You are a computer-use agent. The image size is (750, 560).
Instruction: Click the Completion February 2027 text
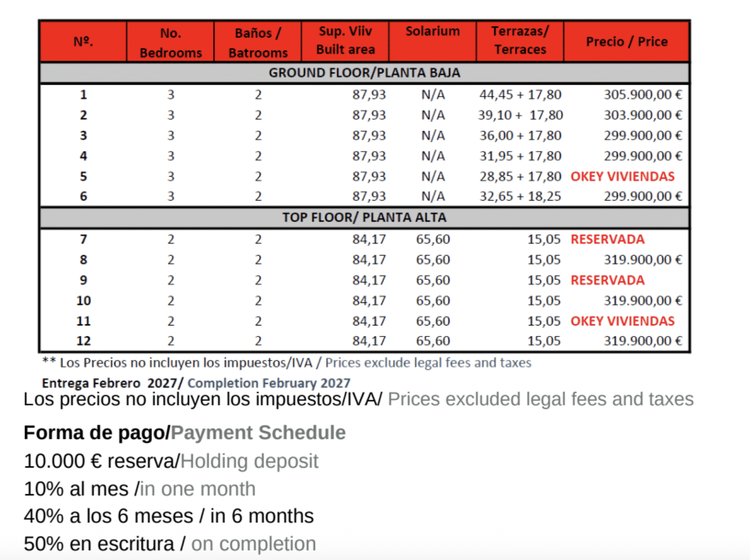coord(268,383)
